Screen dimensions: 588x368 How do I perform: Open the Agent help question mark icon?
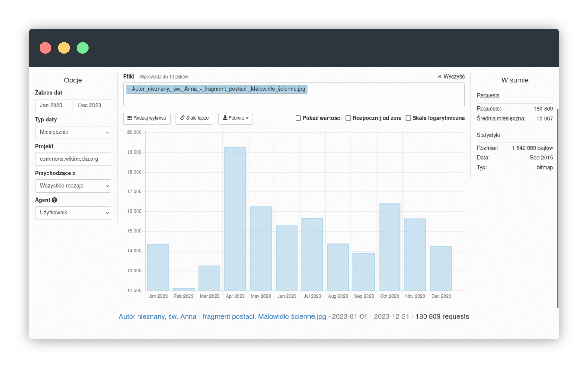tap(55, 200)
